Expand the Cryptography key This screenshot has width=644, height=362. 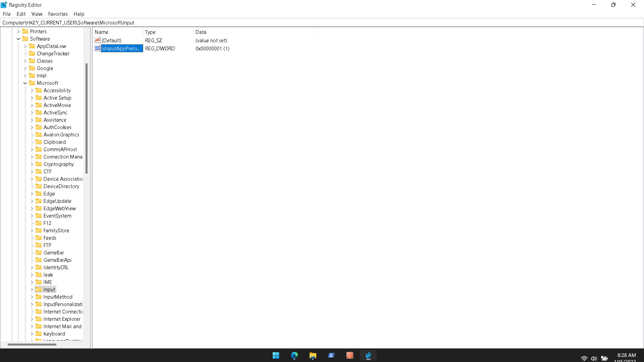pyautogui.click(x=32, y=164)
